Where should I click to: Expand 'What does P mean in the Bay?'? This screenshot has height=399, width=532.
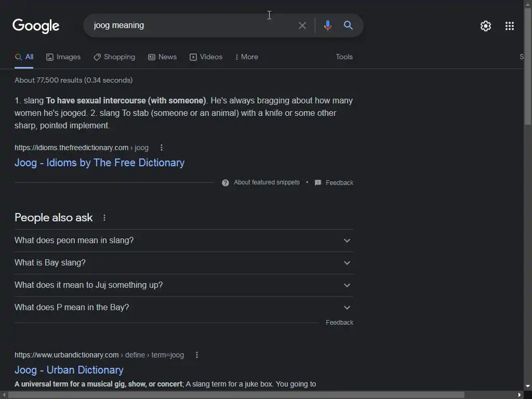[184, 308]
